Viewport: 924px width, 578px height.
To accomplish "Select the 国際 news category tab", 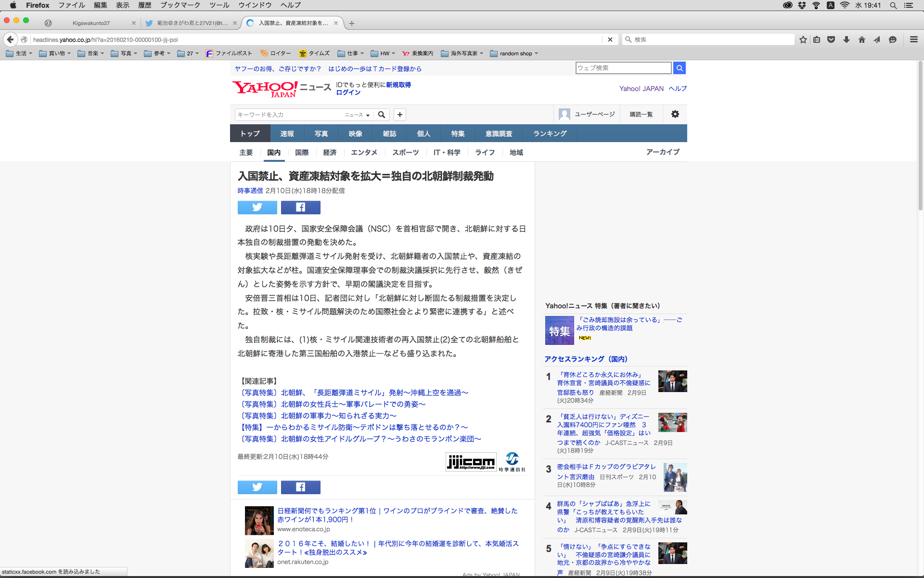I will point(302,152).
